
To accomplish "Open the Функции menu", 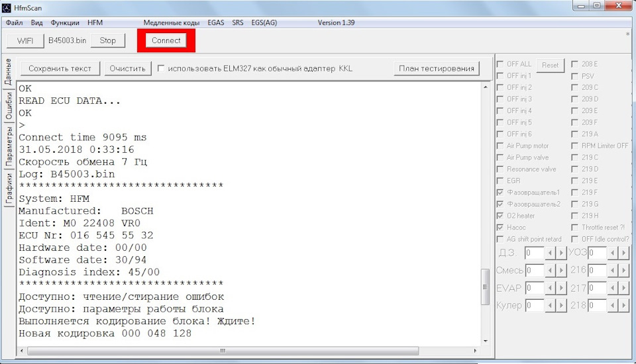I will click(x=65, y=23).
